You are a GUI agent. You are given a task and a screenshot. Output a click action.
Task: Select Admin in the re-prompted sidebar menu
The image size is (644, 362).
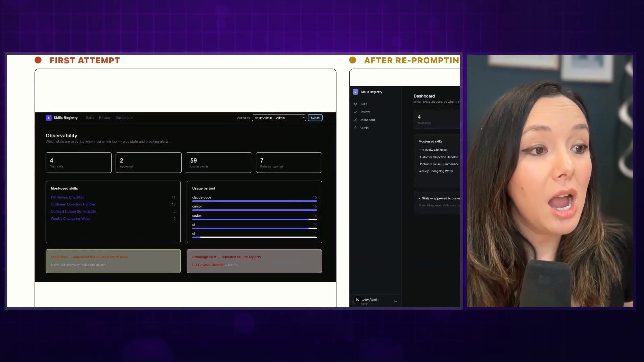364,128
